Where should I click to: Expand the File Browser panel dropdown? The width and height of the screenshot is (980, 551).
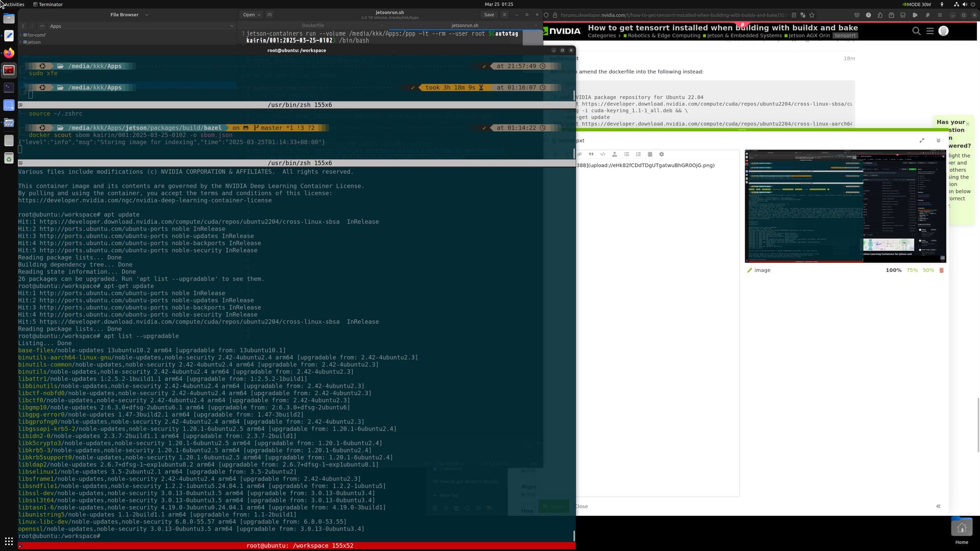click(x=146, y=15)
